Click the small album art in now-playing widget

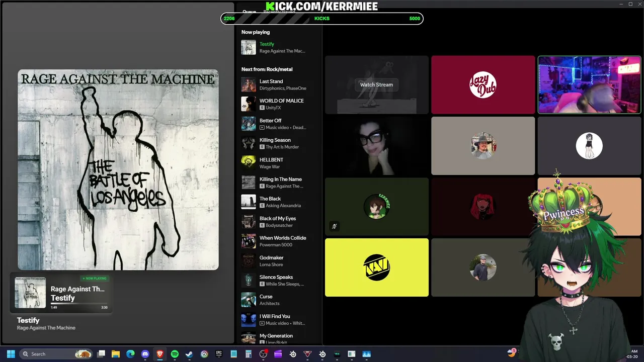point(30,292)
